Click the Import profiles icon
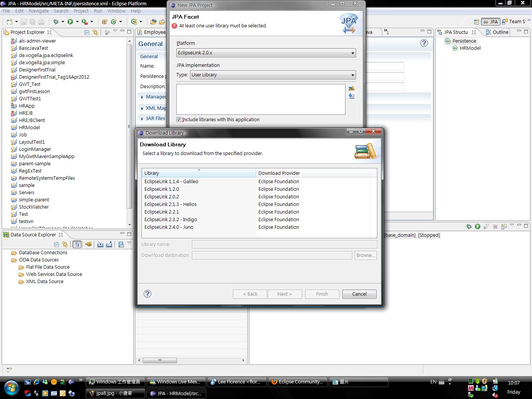The width and height of the screenshot is (532, 399). tap(100, 244)
